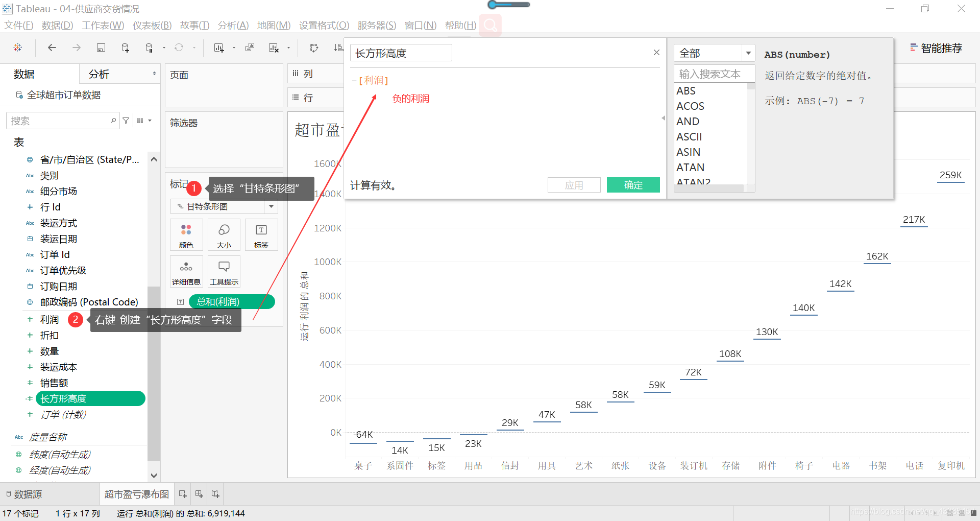Screen dimensions: 980x521
Task: Open new worksheet dropdown arrow
Action: tap(234, 48)
